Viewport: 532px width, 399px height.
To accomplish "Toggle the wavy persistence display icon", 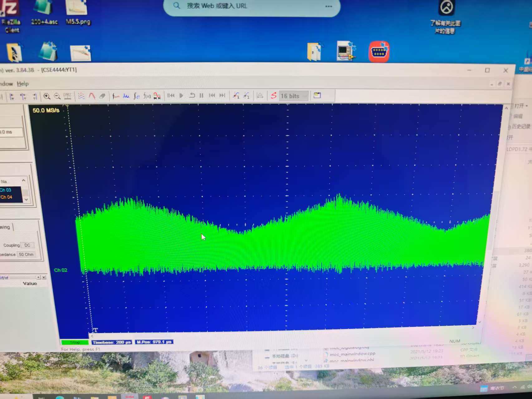I will click(81, 96).
